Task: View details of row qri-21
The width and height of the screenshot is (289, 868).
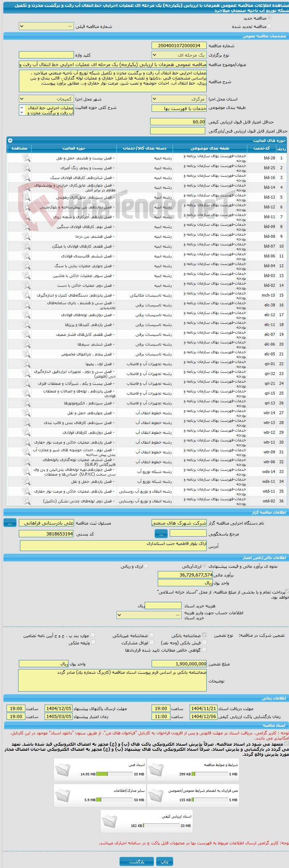Action: tap(26, 383)
